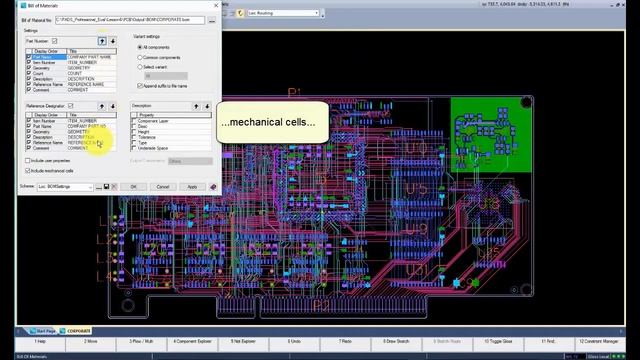Viewport: 640px width, 360px height.
Task: Uncheck Geometry in Part Number list
Action: [x=29, y=68]
